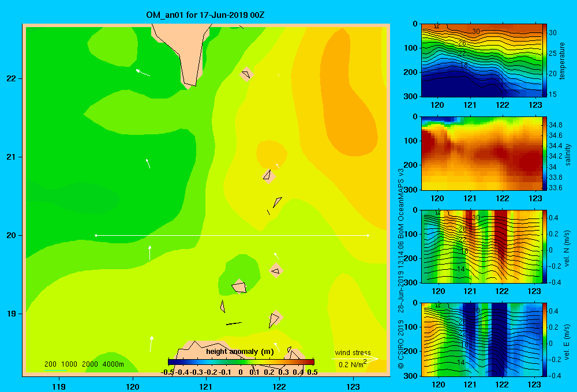Click longitude label 119 on main map axis
Viewport: 577px width, 392px height.
[x=59, y=386]
